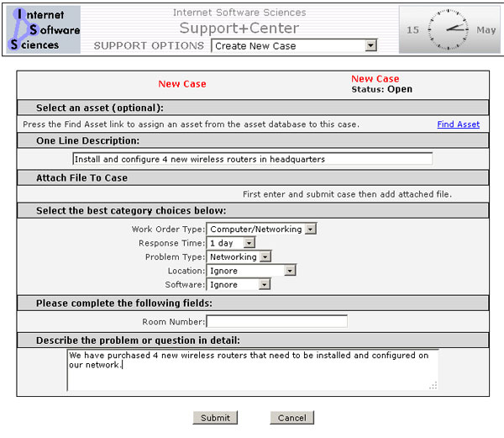The image size is (504, 438).
Task: Click the 'Attach File To Case' header
Action: 81,178
